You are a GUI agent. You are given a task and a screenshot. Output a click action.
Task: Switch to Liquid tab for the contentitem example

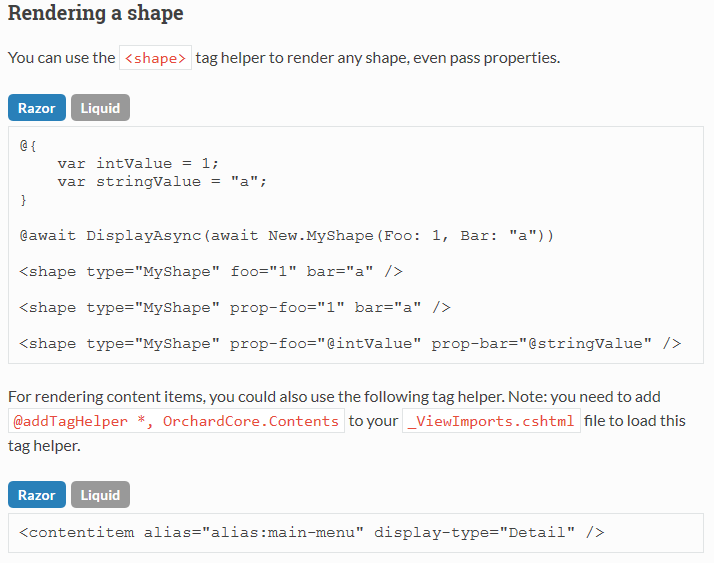pyautogui.click(x=100, y=495)
